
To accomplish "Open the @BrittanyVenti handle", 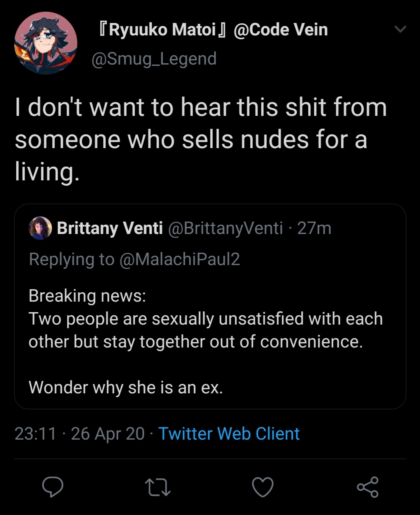I will [x=226, y=228].
